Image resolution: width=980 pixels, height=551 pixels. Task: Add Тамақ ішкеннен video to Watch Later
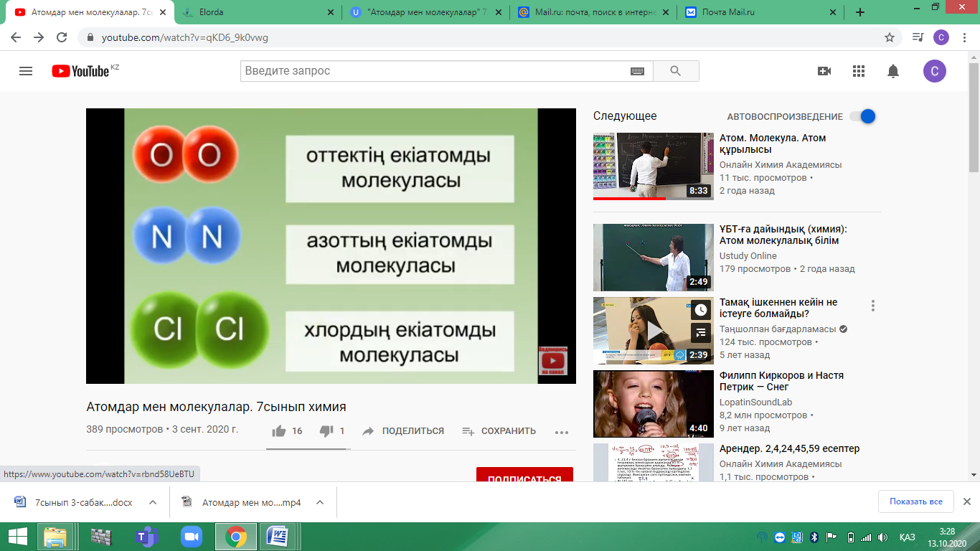pyautogui.click(x=701, y=310)
